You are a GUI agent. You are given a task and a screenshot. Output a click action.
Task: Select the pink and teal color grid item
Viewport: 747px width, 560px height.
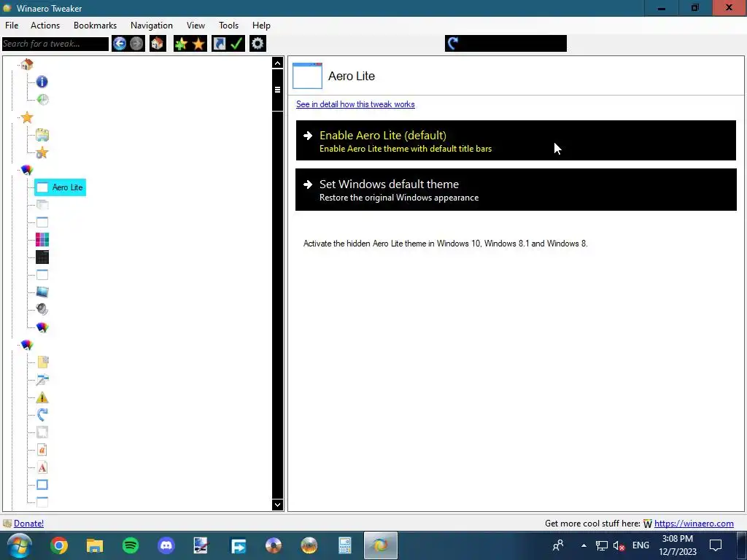(x=42, y=239)
